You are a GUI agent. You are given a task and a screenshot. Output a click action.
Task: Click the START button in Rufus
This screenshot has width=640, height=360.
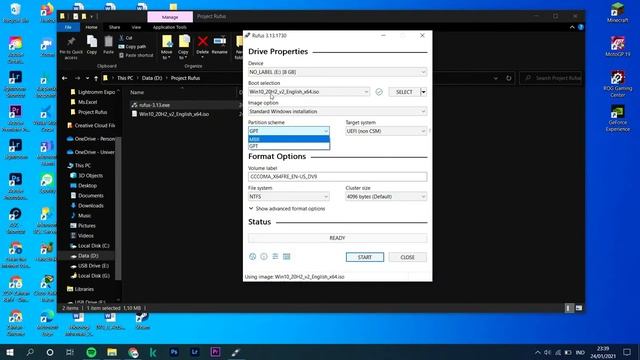[364, 257]
